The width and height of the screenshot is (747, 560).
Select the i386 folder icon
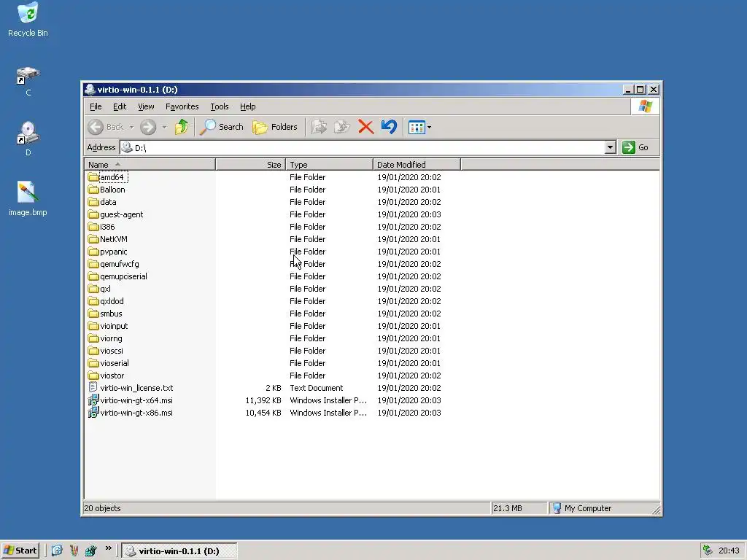(93, 227)
